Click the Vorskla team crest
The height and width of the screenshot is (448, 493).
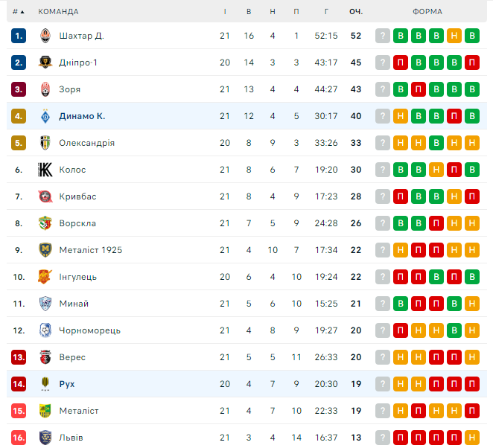[45, 223]
